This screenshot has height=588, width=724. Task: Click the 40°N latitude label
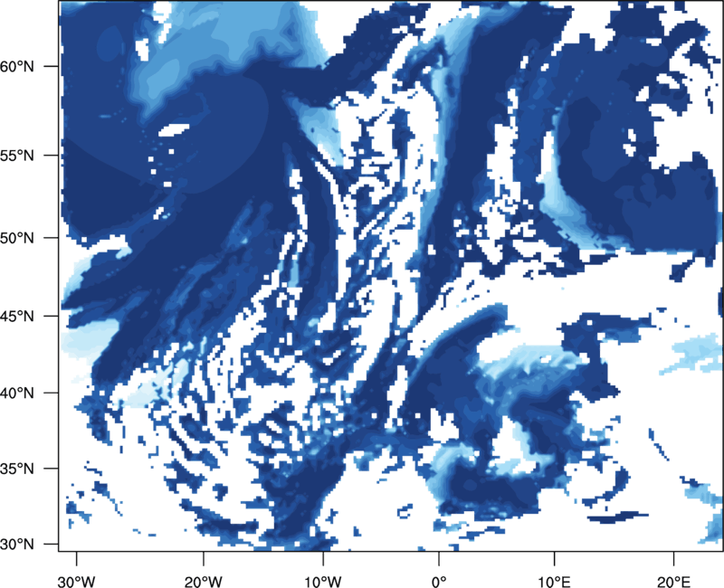click(17, 394)
